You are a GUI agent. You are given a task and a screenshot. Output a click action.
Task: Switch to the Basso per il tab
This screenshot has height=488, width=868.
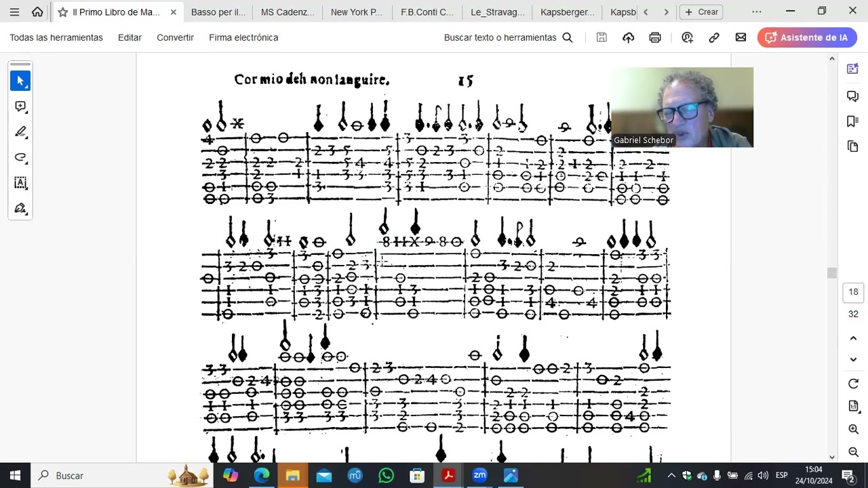tap(218, 12)
